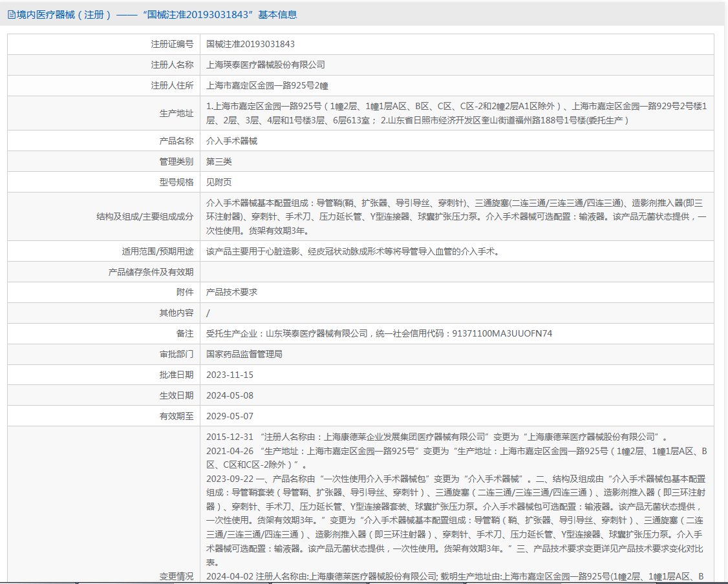The width and height of the screenshot is (728, 584).
Task: Click the 备注 label
Action: click(x=185, y=333)
